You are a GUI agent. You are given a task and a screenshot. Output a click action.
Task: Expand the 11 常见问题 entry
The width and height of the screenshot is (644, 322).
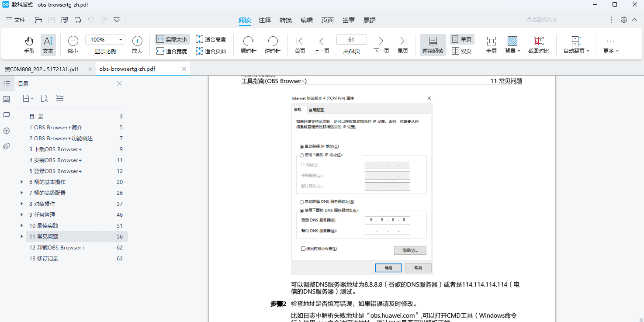(22, 236)
